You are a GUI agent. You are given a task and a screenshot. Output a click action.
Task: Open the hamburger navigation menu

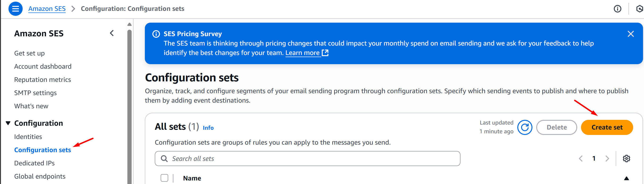click(16, 9)
